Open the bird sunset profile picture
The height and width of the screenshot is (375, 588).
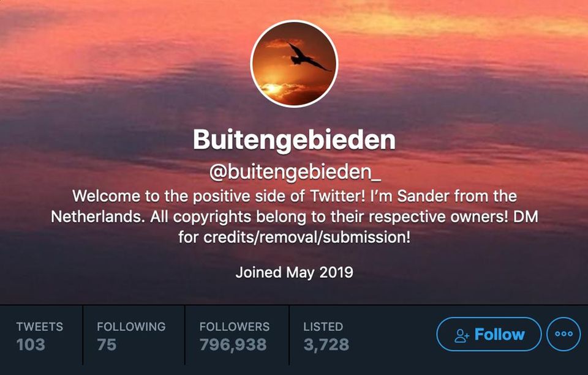294,64
